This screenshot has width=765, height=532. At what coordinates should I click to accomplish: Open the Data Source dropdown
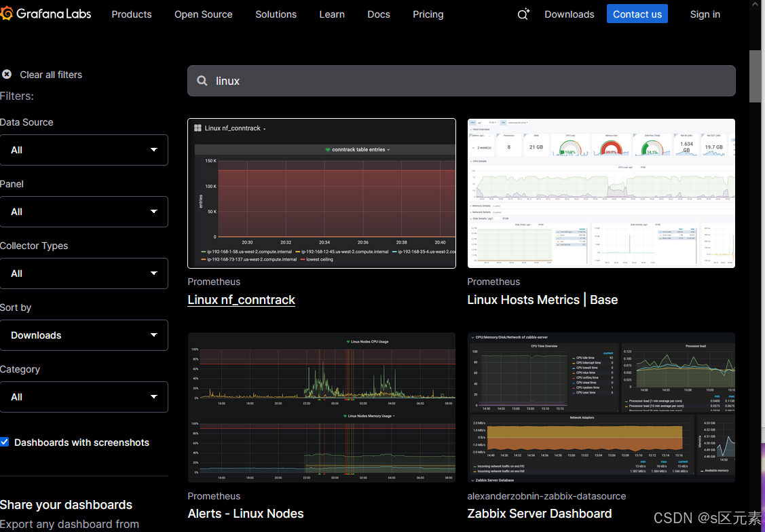(x=84, y=150)
